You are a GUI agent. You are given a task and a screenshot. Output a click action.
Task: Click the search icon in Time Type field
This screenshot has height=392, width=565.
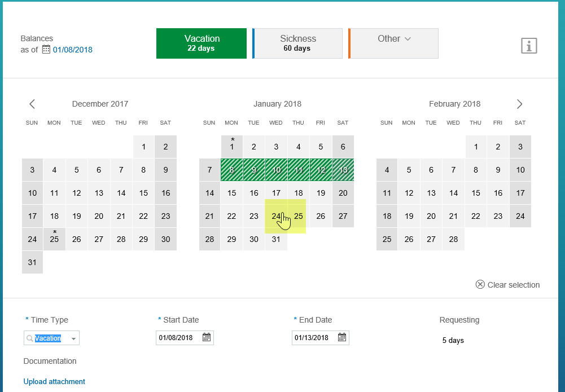tap(30, 338)
